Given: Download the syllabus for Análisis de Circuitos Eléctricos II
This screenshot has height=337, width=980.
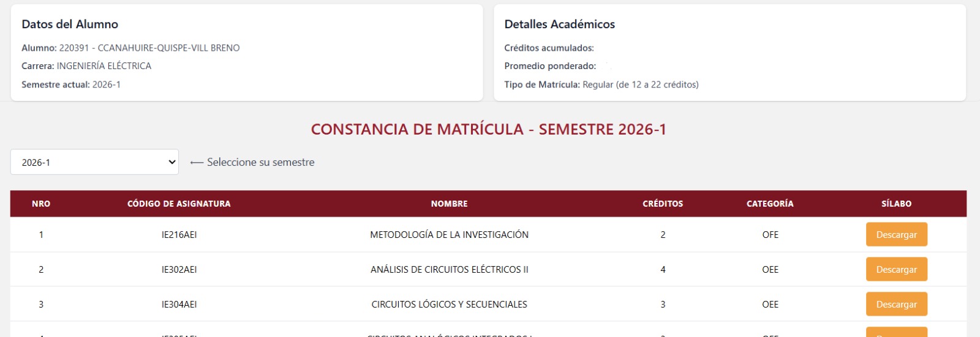Looking at the screenshot, I should (x=896, y=269).
